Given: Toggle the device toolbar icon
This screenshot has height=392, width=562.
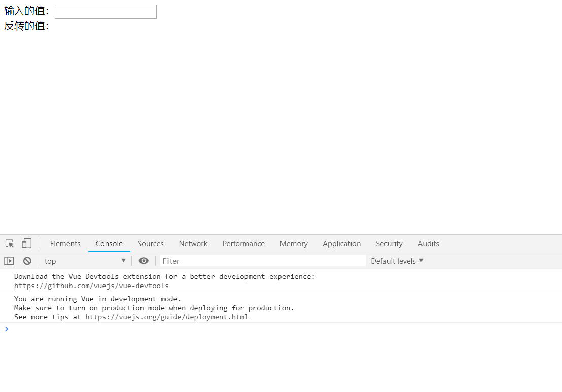Looking at the screenshot, I should 26,243.
